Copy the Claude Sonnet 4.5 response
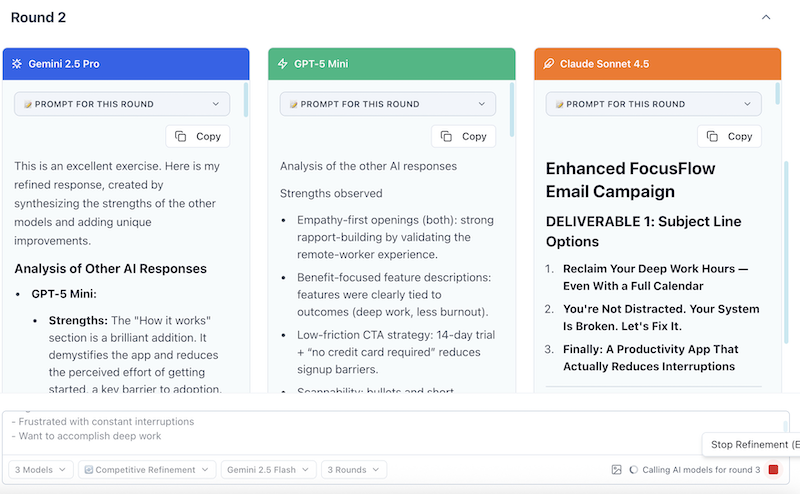 tap(728, 136)
